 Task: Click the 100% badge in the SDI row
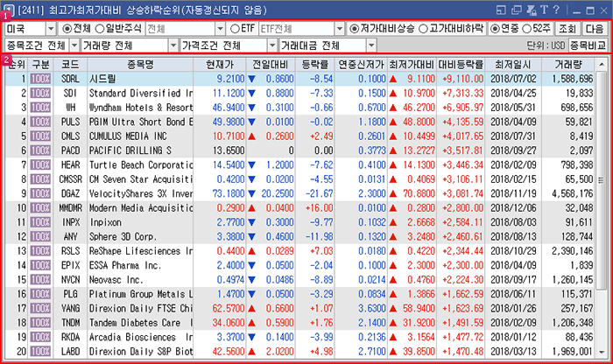point(40,94)
